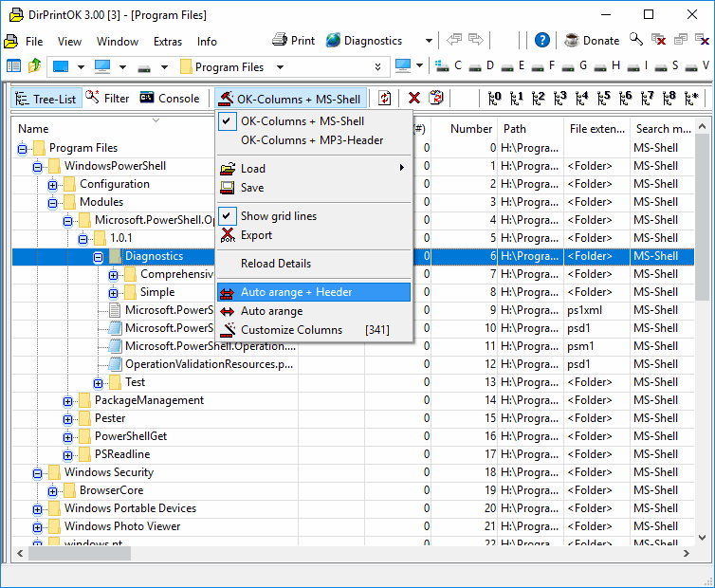715x588 pixels.
Task: Expand the Pester folder
Action: [68, 420]
